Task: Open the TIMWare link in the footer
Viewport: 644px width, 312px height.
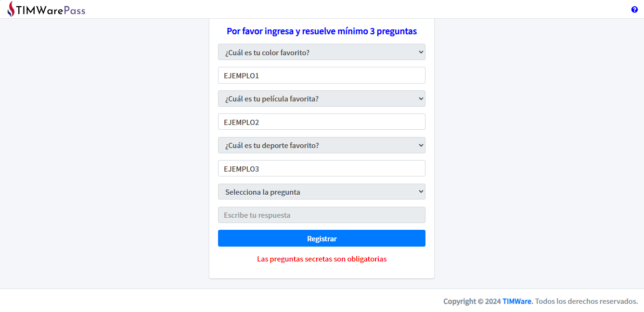Action: 517,301
